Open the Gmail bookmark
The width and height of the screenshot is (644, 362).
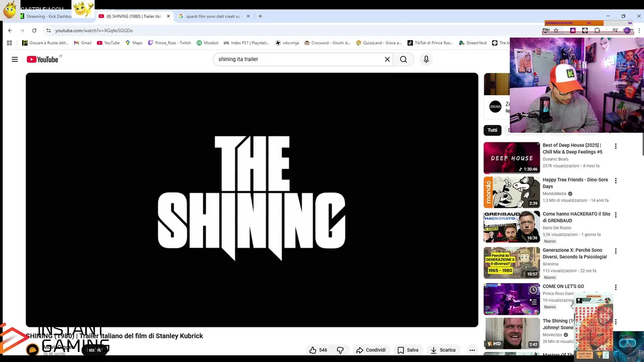[83, 43]
